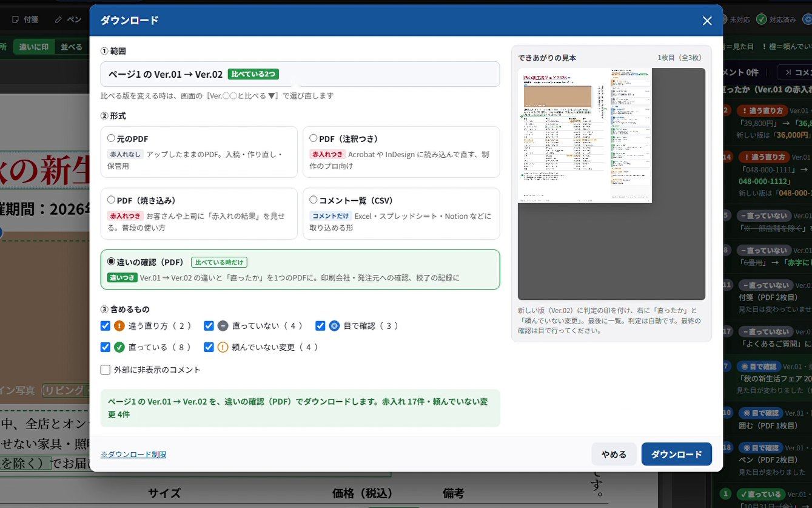Switch to the 並べる view tab
Screen dimensions: 812x508
(x=72, y=47)
